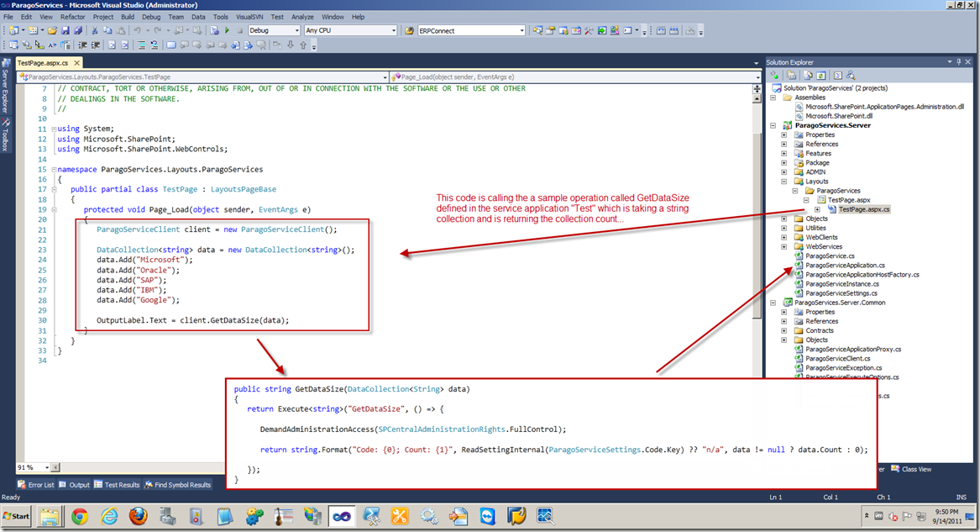Launch Firefox from the taskbar

click(x=138, y=515)
